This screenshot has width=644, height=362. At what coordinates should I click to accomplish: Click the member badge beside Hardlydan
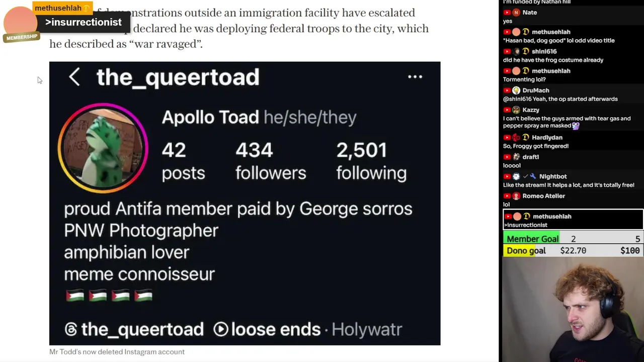point(526,137)
